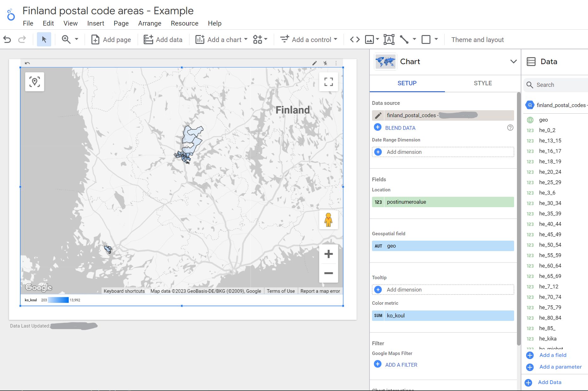Click Report a map error link
The height and width of the screenshot is (391, 588).
[x=320, y=291]
